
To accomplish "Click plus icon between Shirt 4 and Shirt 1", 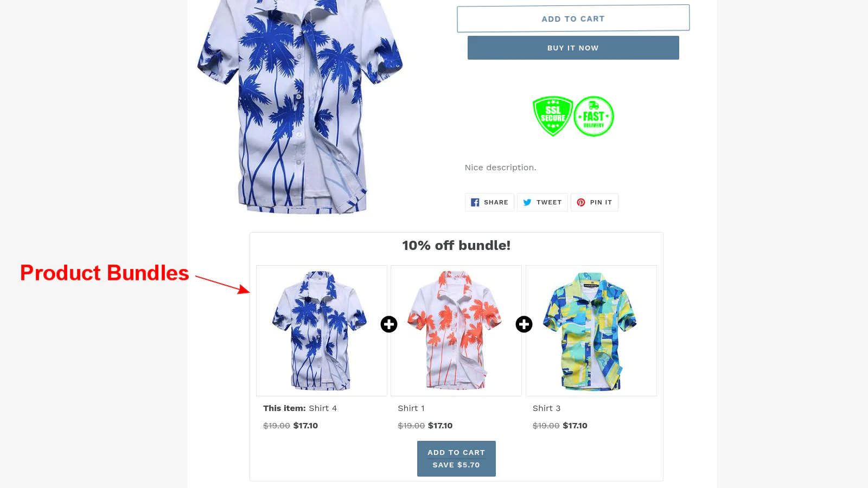I will (x=389, y=324).
